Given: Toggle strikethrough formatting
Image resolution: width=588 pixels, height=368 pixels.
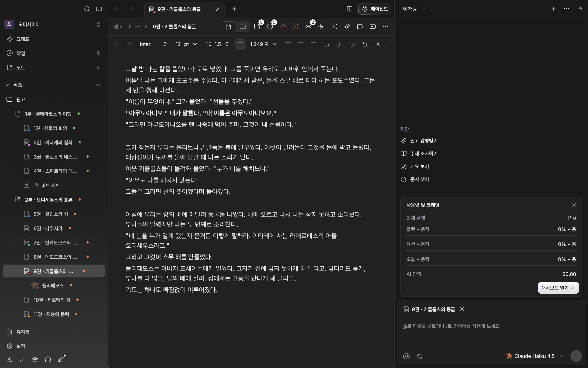Looking at the screenshot, I should [x=352, y=44].
